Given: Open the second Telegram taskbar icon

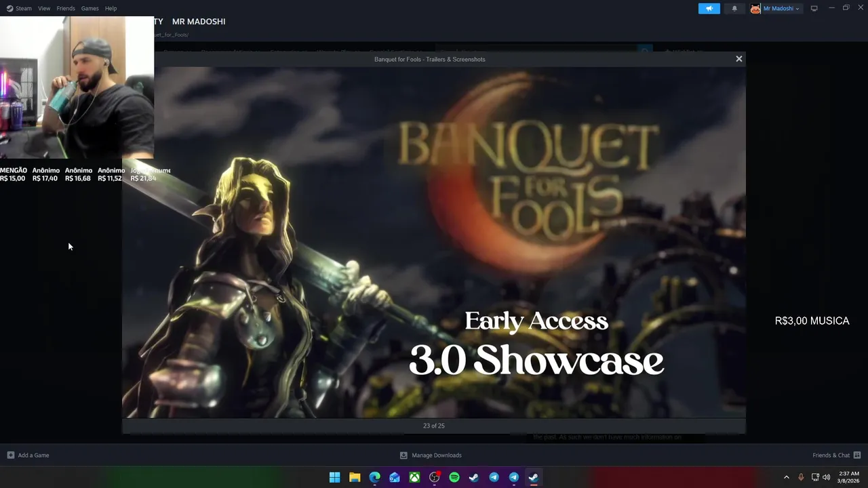Looking at the screenshot, I should click(514, 477).
